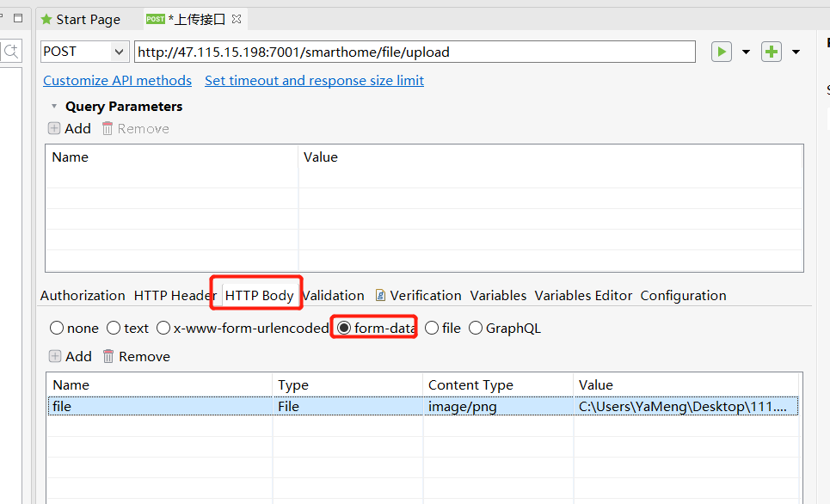Choose the GraphQL radio option
Image resolution: width=830 pixels, height=504 pixels.
(476, 328)
